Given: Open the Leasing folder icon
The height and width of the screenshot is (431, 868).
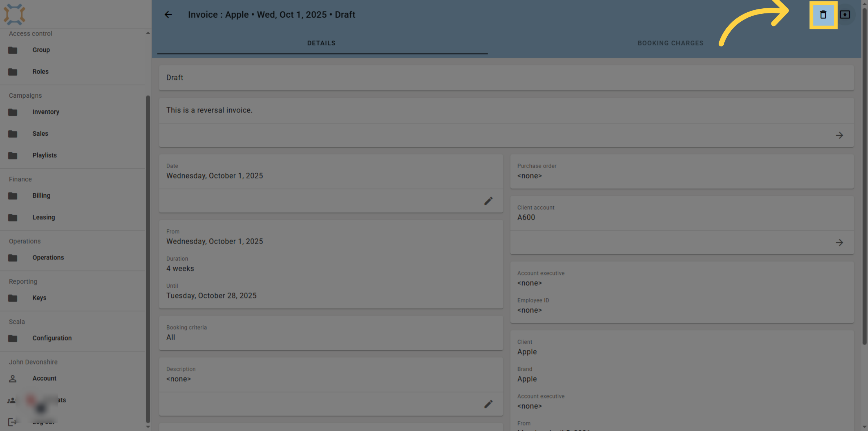Looking at the screenshot, I should [13, 217].
